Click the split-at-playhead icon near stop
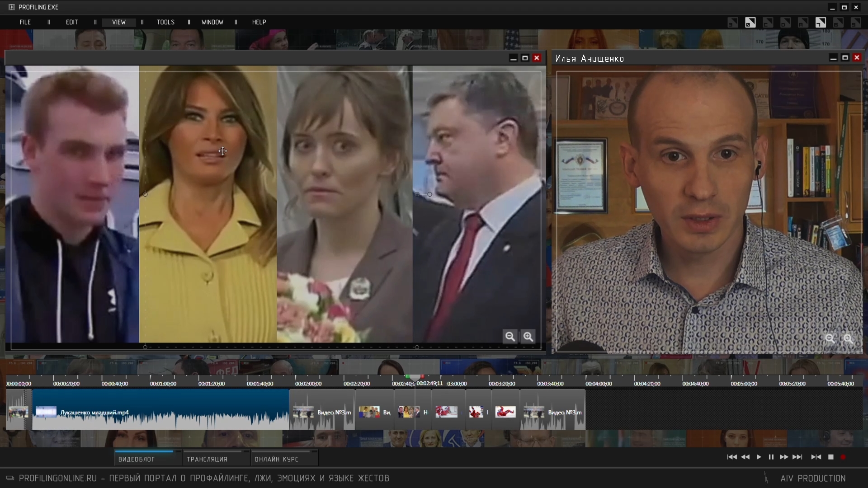 [816, 457]
